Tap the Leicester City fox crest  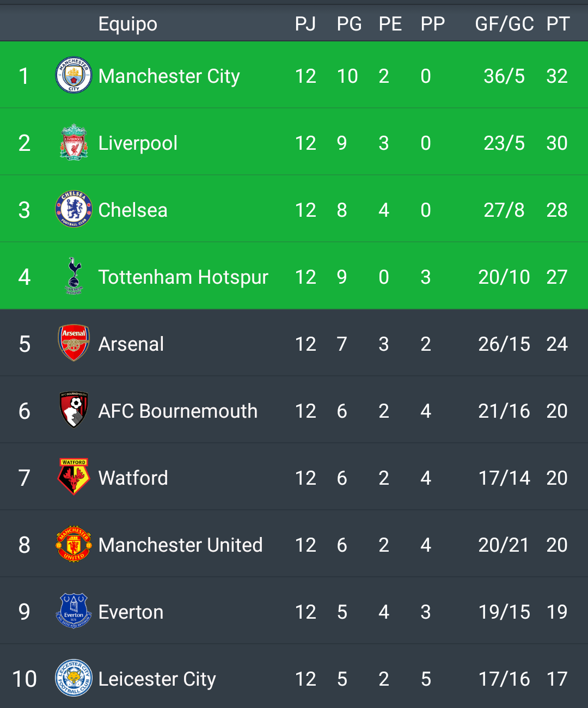(x=73, y=678)
